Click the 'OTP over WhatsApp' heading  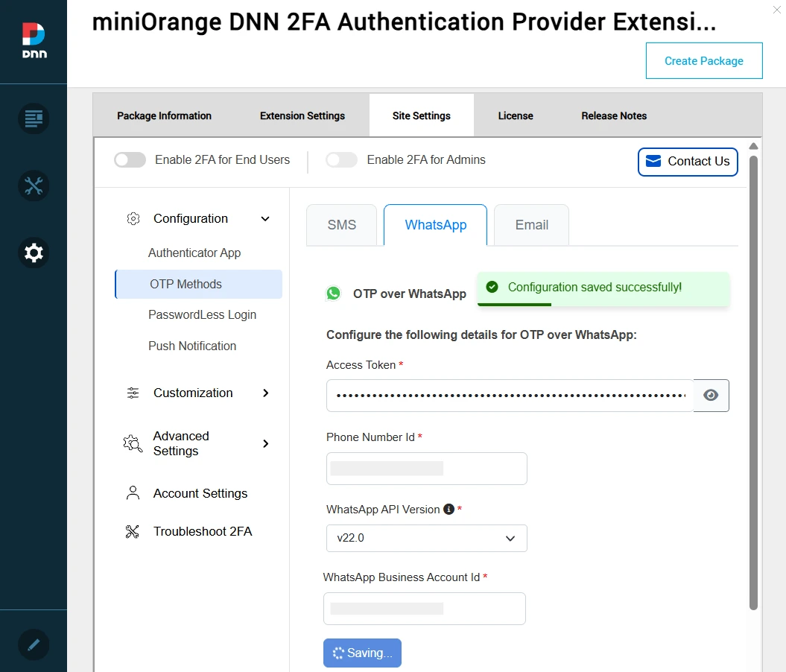(410, 294)
